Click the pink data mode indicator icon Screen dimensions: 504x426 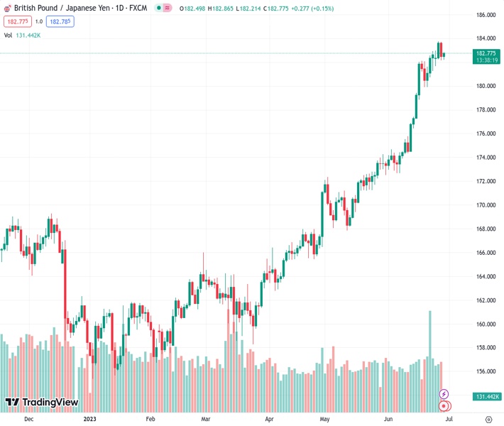168,9
